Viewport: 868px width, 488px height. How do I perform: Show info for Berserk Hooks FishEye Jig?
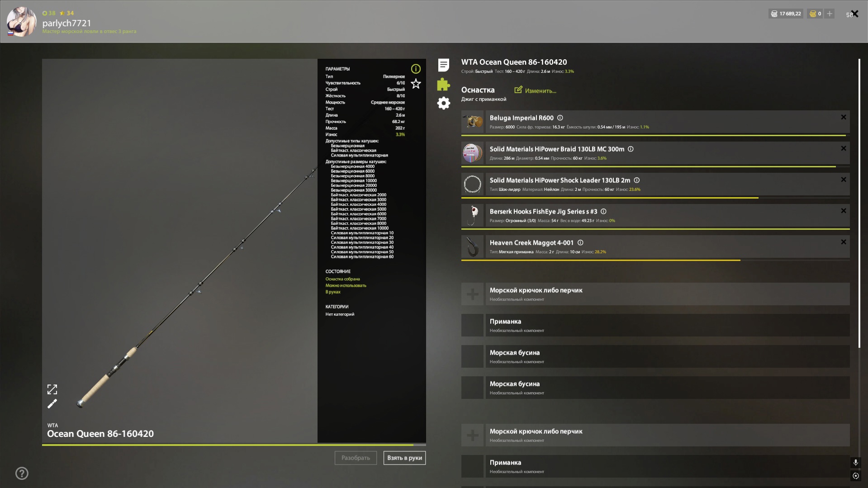tap(603, 212)
